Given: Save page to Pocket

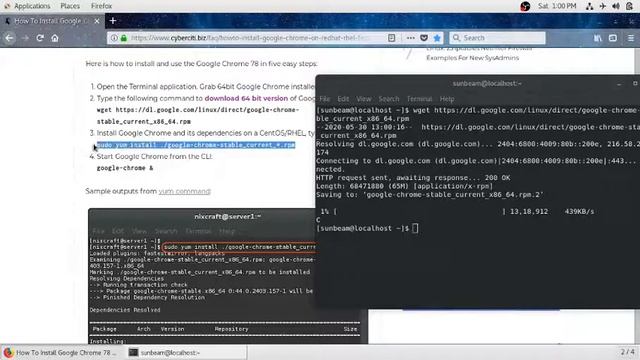Looking at the screenshot, I should (x=424, y=38).
